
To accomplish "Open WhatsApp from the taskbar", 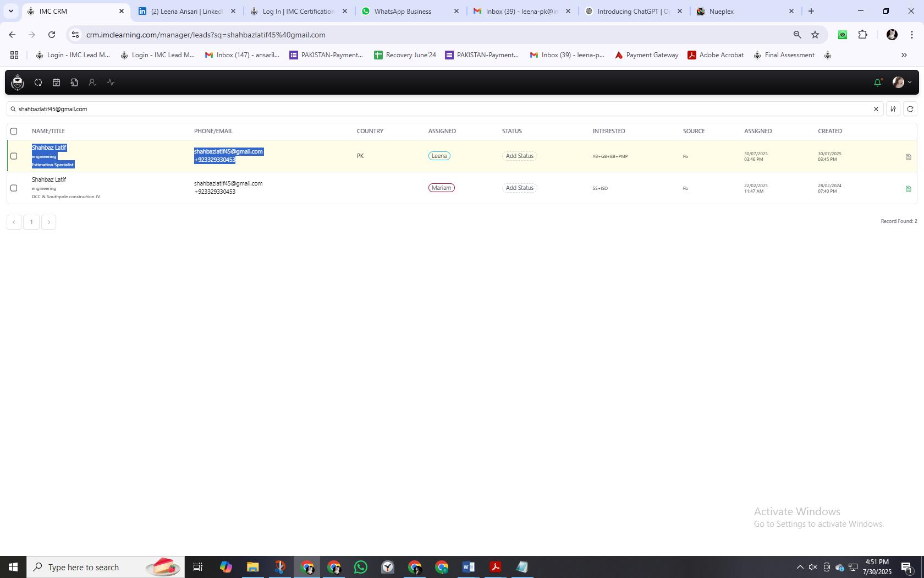I will (x=361, y=567).
